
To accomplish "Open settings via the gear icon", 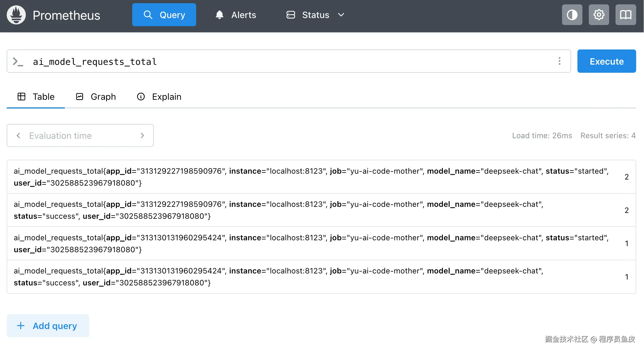I will (599, 15).
